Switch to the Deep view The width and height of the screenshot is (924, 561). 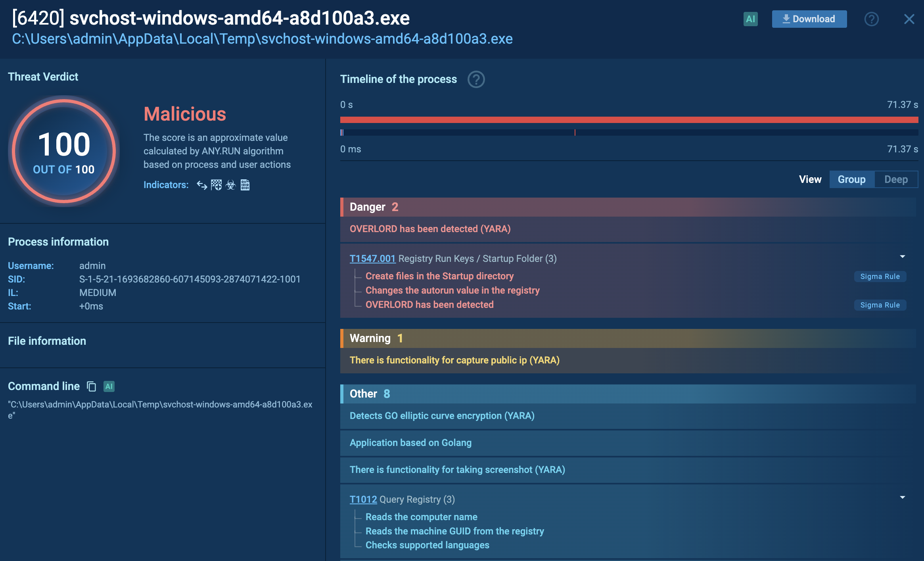point(896,179)
